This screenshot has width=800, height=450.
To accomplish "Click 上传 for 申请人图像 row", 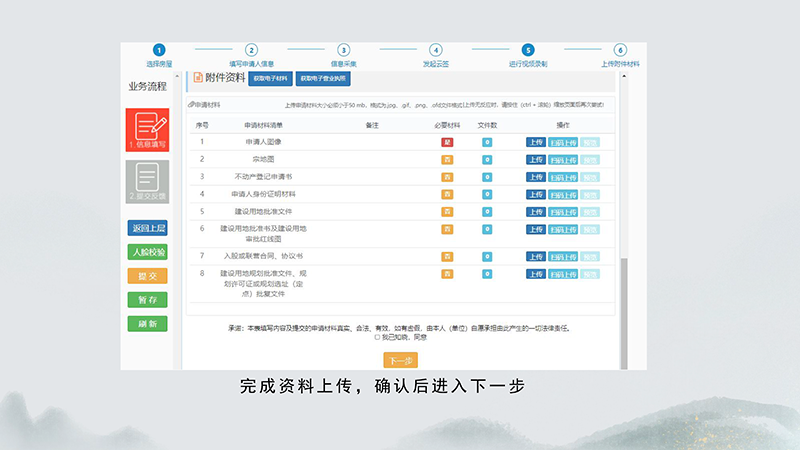I will pos(535,142).
